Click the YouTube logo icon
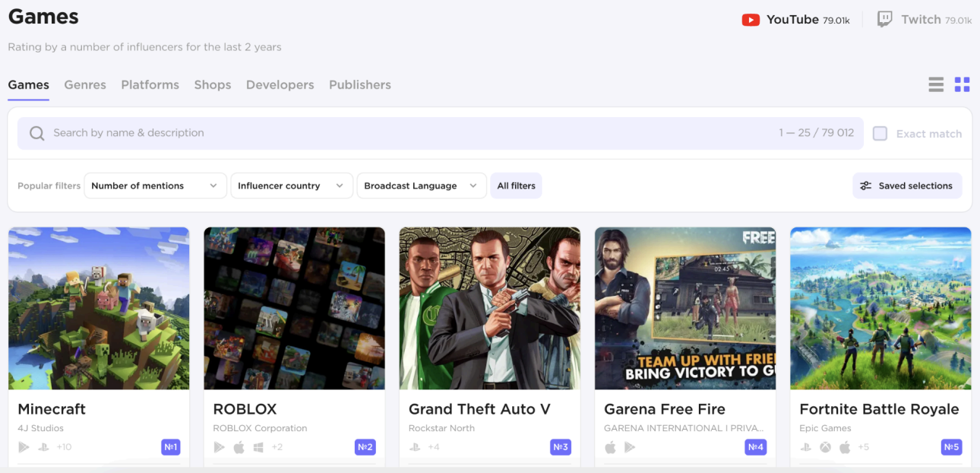This screenshot has width=980, height=473. coord(751,20)
